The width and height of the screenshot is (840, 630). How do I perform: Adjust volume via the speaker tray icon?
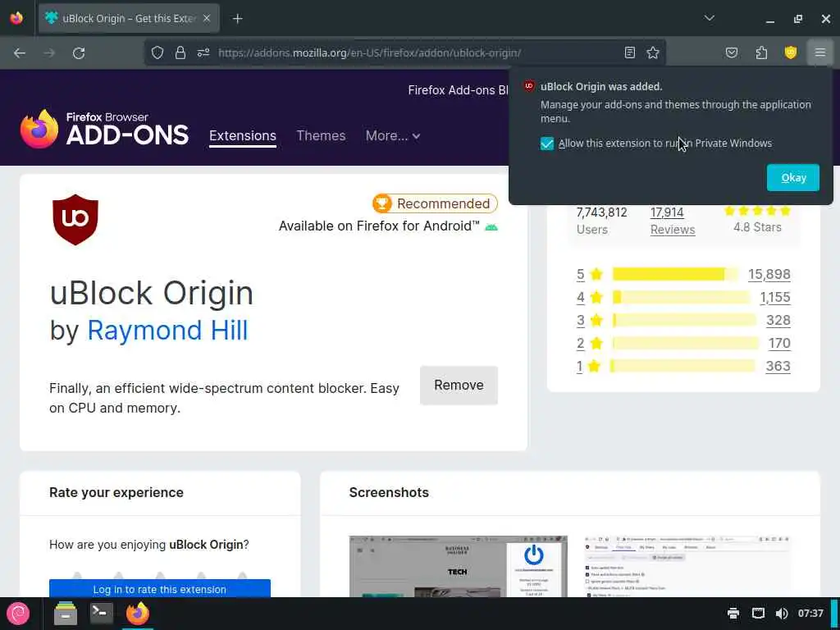[782, 614]
